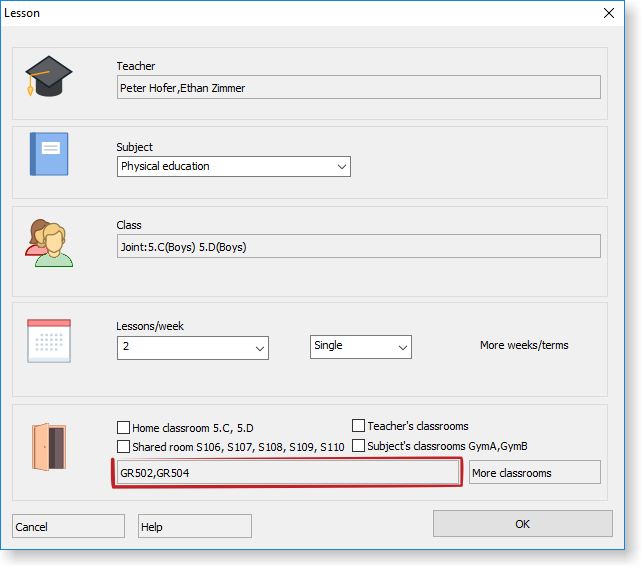Close the Lesson dialog window
642x567 pixels.
tap(609, 13)
